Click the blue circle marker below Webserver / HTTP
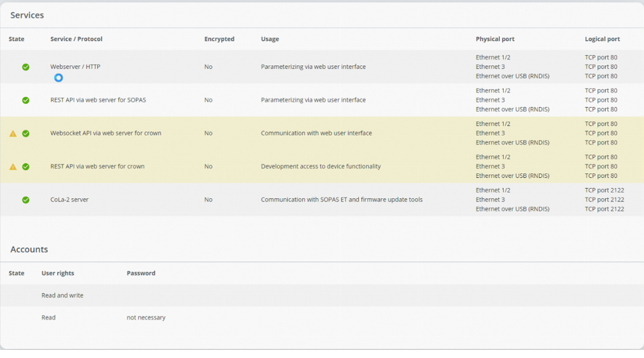The width and height of the screenshot is (644, 358). (x=59, y=78)
